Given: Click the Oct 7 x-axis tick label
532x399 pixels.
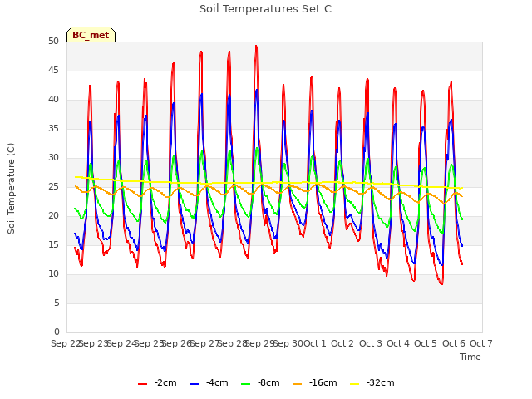Looking at the screenshot, I should tap(481, 343).
